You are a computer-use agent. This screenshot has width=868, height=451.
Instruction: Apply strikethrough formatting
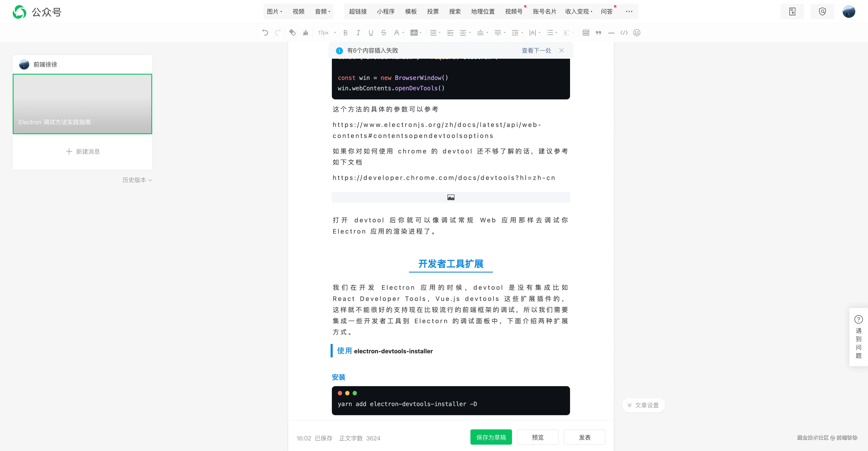(383, 33)
